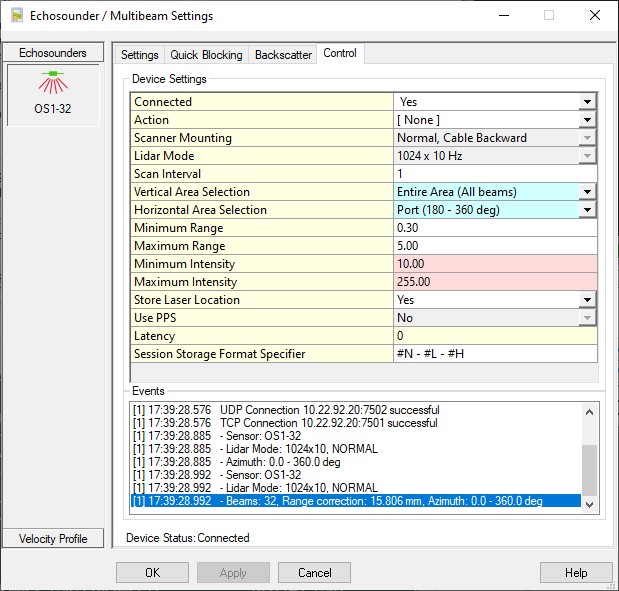Open the Settings tab
Image resolution: width=619 pixels, height=591 pixels.
(x=139, y=54)
